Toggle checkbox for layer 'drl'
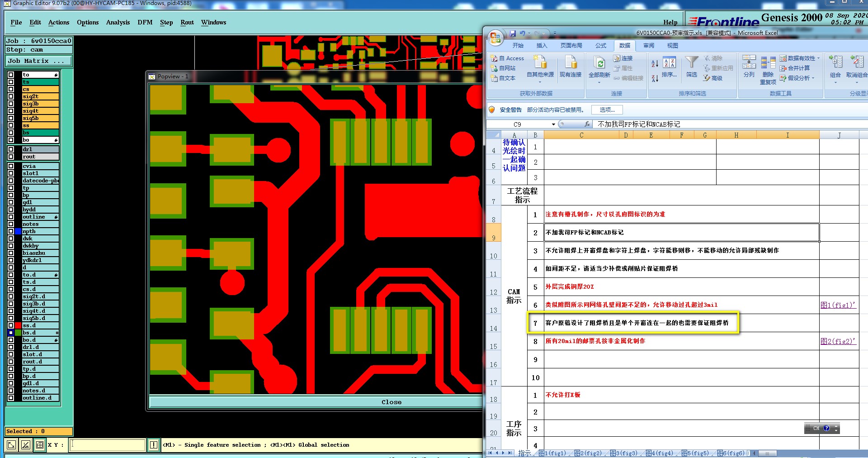 11,149
